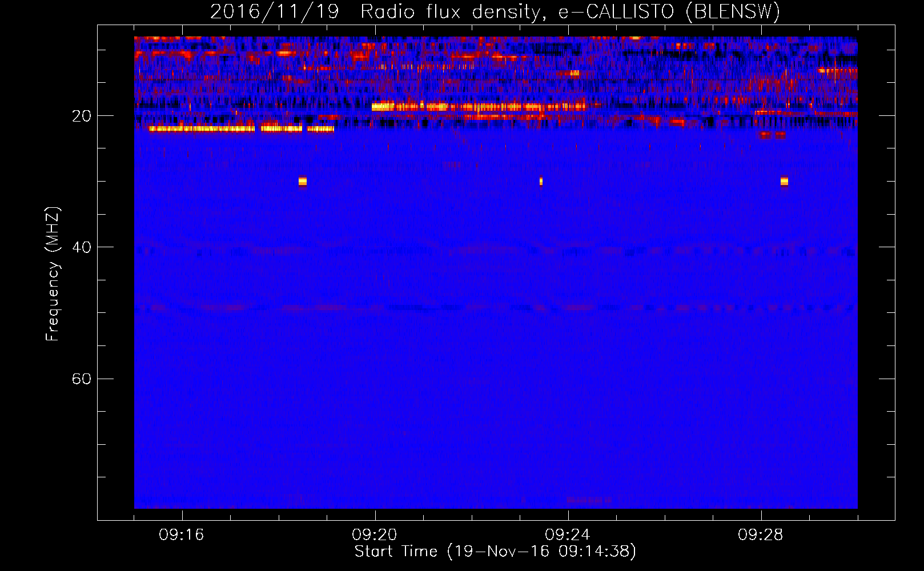
Task: Click the '20' frequency tick label
Action: [81, 116]
